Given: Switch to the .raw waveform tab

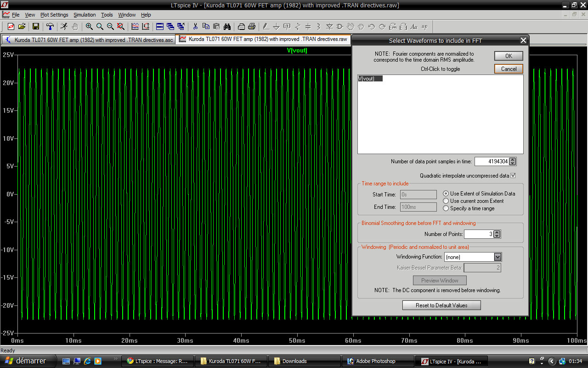Looking at the screenshot, I should 263,40.
